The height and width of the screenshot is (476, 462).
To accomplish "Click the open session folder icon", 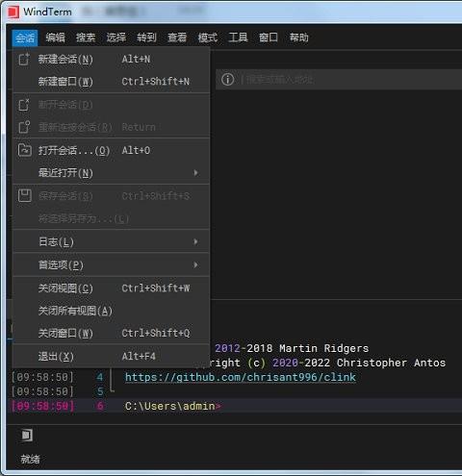I will click(x=25, y=150).
